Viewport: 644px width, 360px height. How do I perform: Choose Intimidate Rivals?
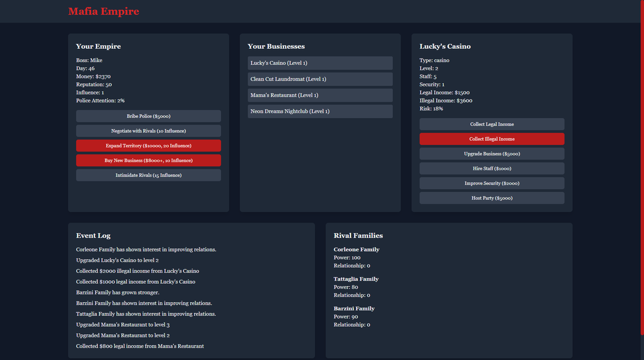pos(148,175)
